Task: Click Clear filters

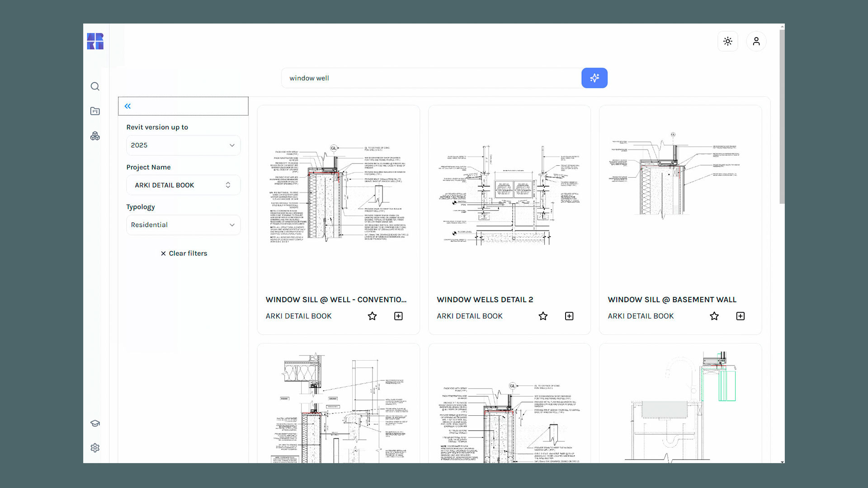Action: 184,253
